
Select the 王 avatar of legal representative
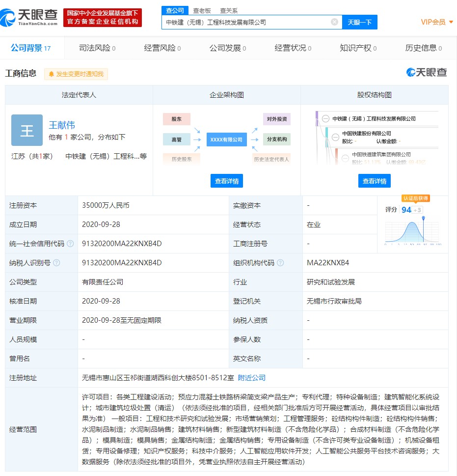[27, 130]
